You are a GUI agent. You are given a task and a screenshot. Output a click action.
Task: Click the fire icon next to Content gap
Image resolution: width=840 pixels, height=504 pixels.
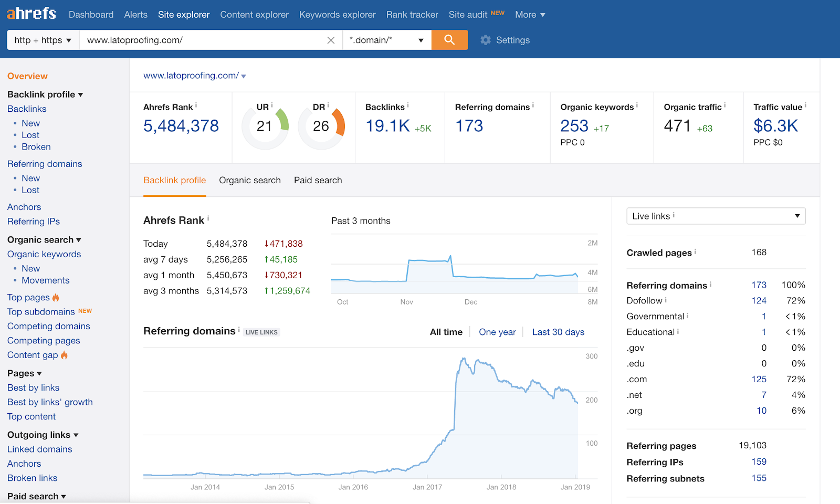point(64,355)
